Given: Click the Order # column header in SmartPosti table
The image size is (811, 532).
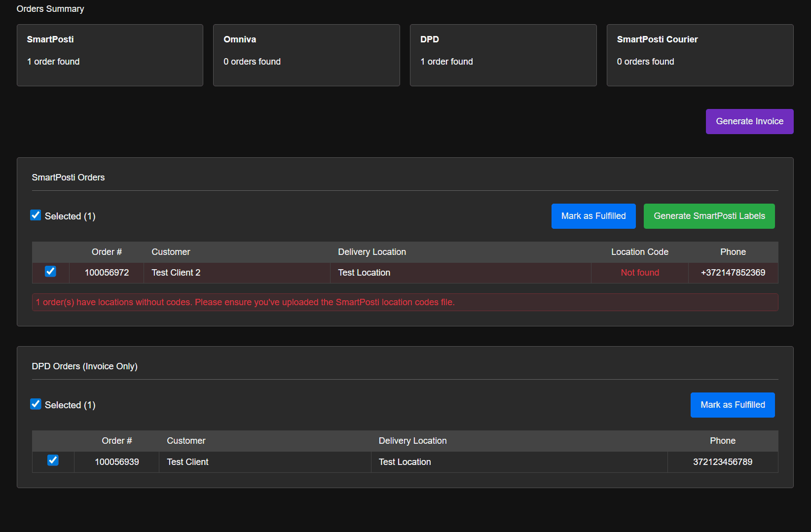Looking at the screenshot, I should click(x=106, y=252).
